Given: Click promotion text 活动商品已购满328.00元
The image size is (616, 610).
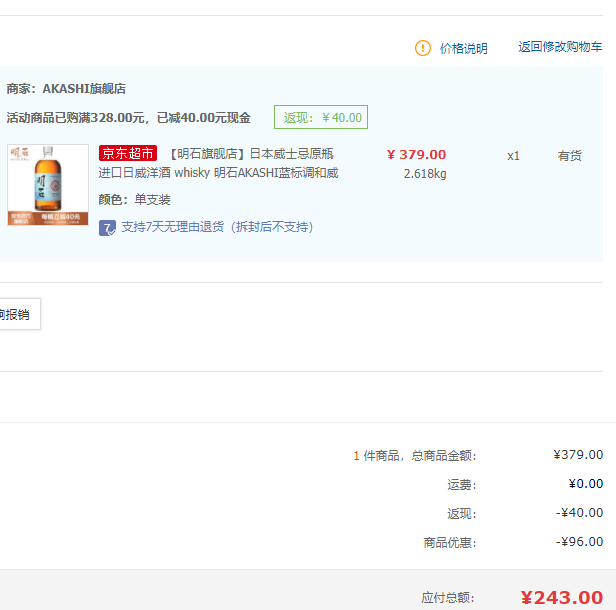Looking at the screenshot, I should [x=75, y=117].
